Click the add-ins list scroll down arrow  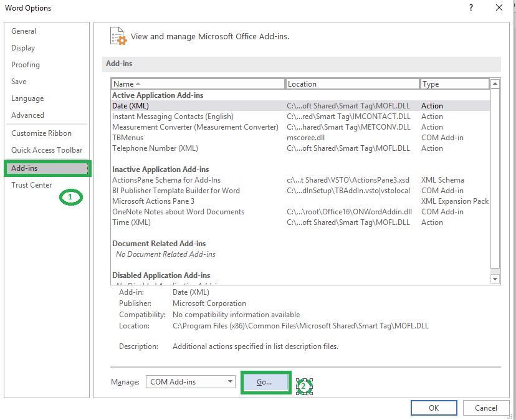click(495, 279)
